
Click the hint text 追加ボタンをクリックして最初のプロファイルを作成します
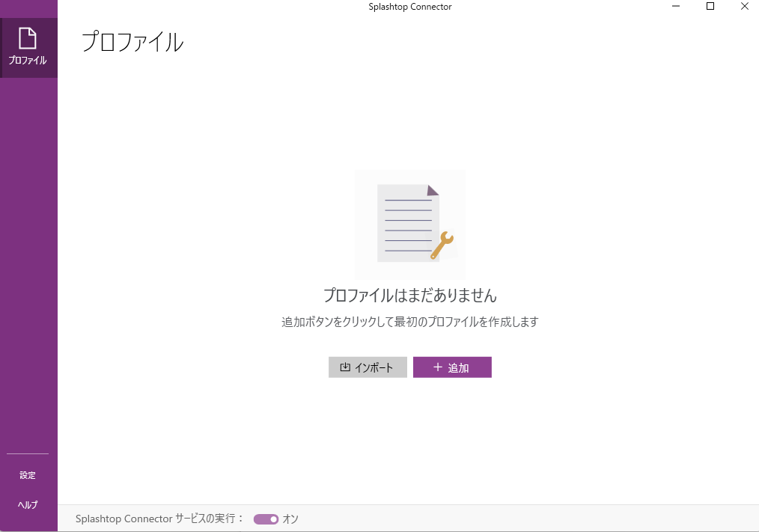[x=410, y=322]
